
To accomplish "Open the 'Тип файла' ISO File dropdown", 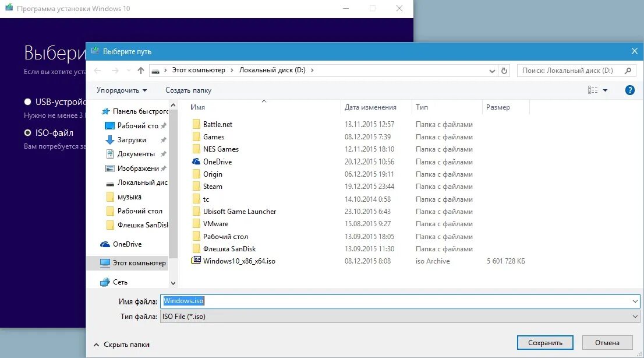I will [399, 317].
